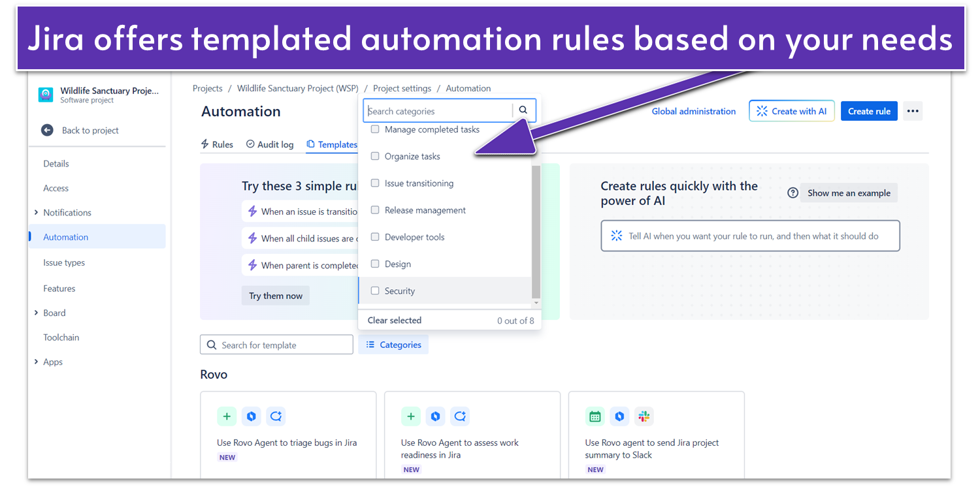Open Rovo agent Slack project summary template

[657, 435]
